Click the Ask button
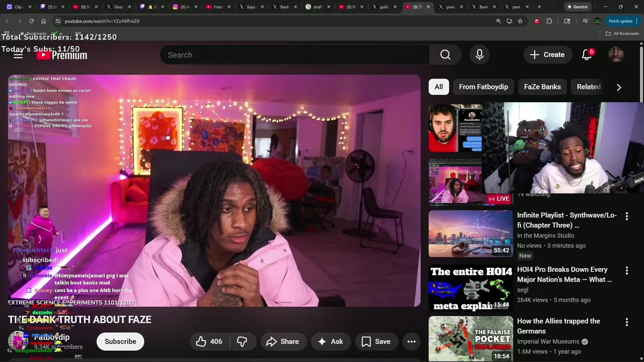The height and width of the screenshot is (362, 644). click(x=330, y=341)
